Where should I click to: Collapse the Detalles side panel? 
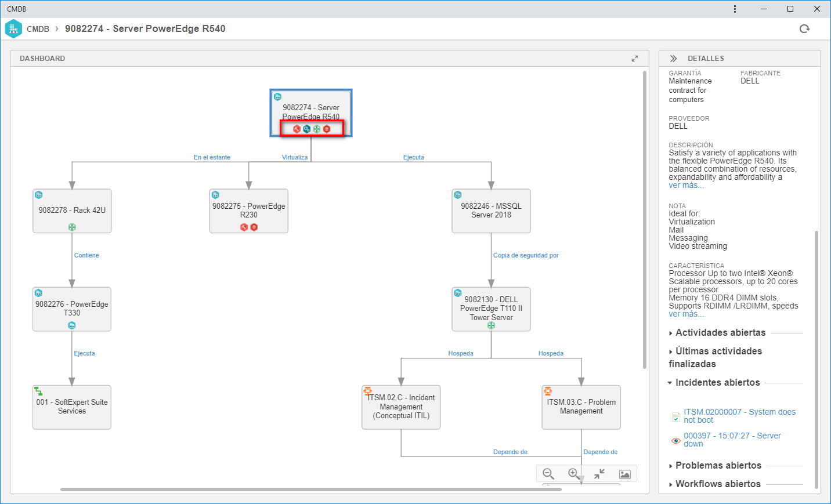(x=673, y=59)
